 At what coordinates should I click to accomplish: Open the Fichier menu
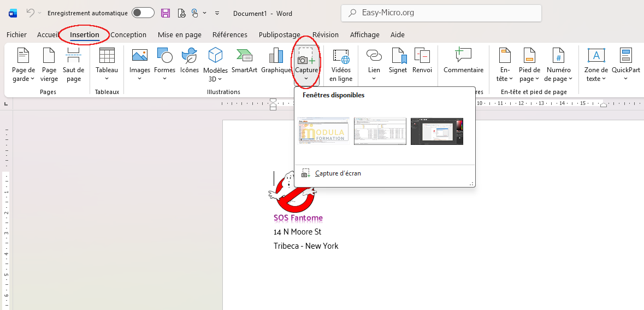pyautogui.click(x=16, y=34)
